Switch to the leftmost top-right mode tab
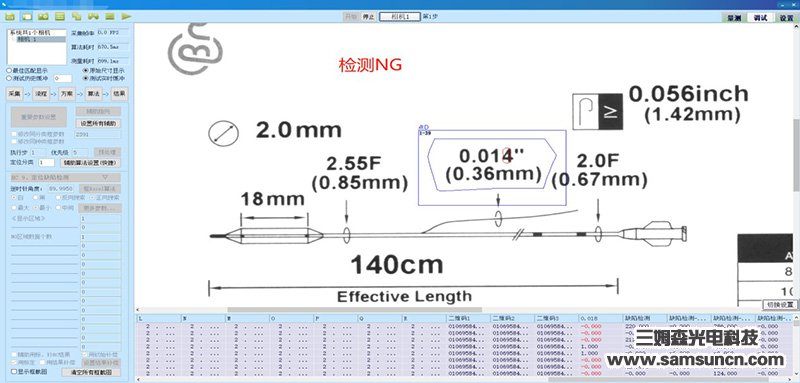The height and width of the screenshot is (383, 800). click(x=734, y=17)
